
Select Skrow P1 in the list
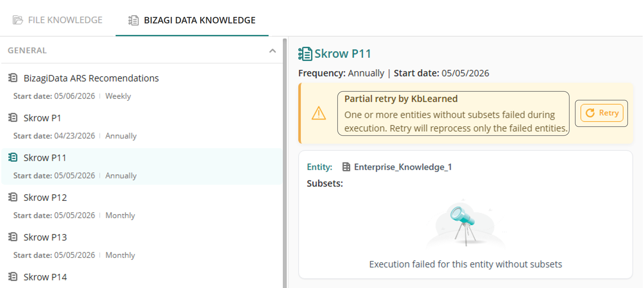42,118
